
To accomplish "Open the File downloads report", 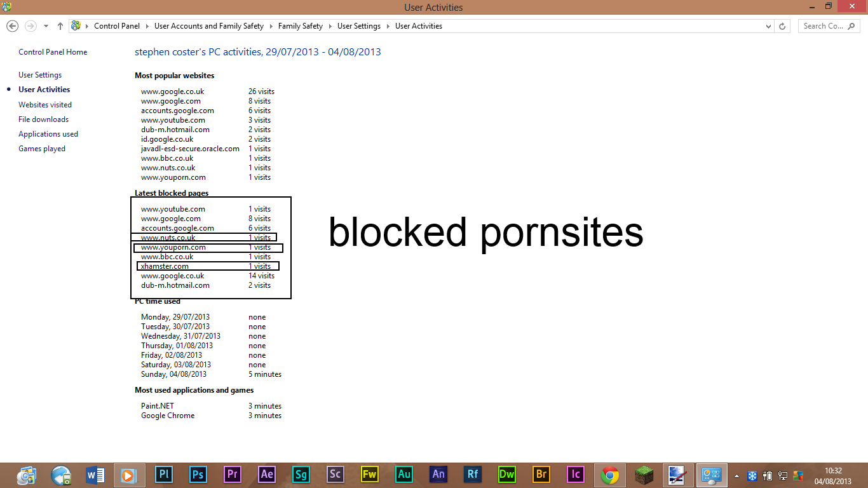I will point(43,119).
